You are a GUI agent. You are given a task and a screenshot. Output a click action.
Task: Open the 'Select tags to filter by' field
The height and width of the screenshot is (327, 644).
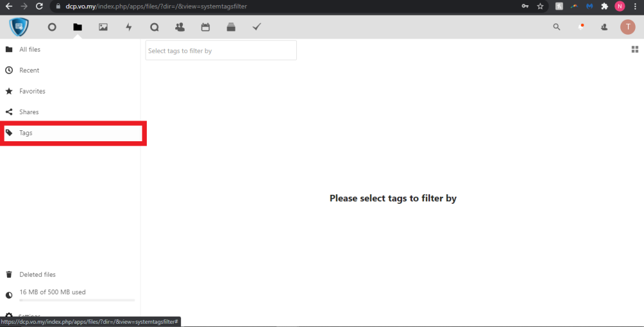click(x=221, y=50)
